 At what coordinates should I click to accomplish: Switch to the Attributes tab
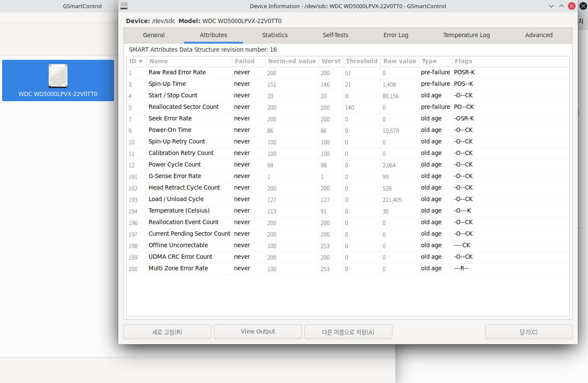tap(214, 35)
